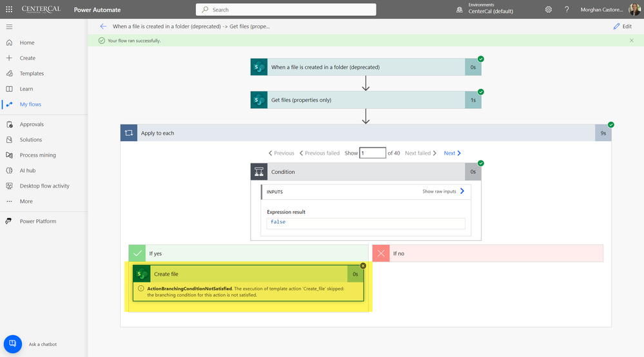Click the skipped status badge on Create file

pos(363,266)
